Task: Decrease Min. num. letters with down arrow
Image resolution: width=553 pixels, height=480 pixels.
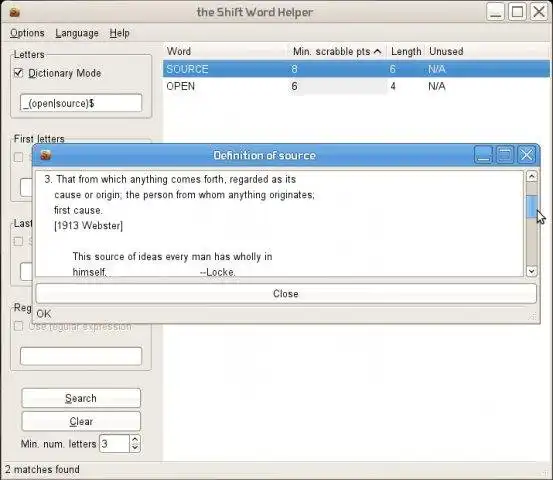Action: pyautogui.click(x=135, y=448)
